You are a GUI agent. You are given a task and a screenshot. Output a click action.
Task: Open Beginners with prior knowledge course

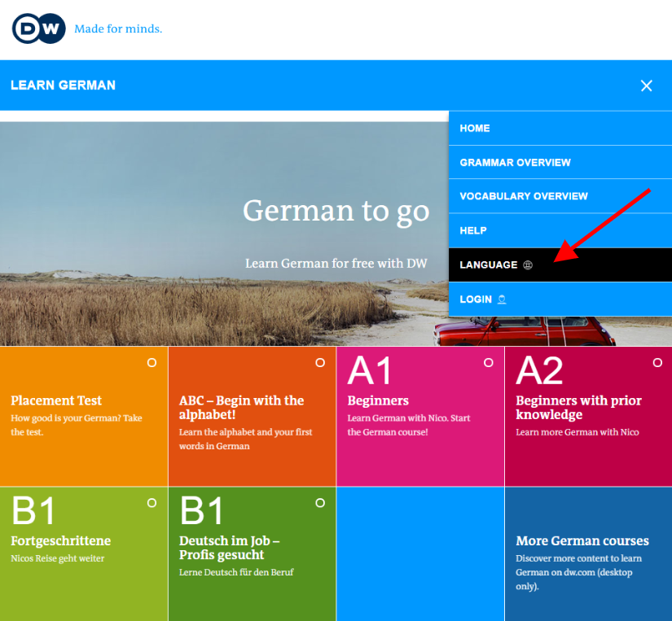click(x=578, y=407)
